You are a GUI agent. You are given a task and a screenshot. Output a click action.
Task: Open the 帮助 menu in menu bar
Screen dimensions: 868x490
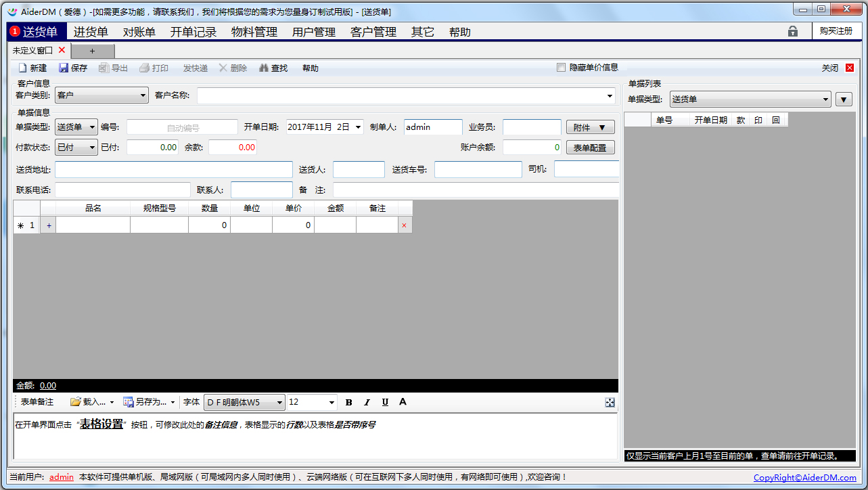click(x=460, y=32)
